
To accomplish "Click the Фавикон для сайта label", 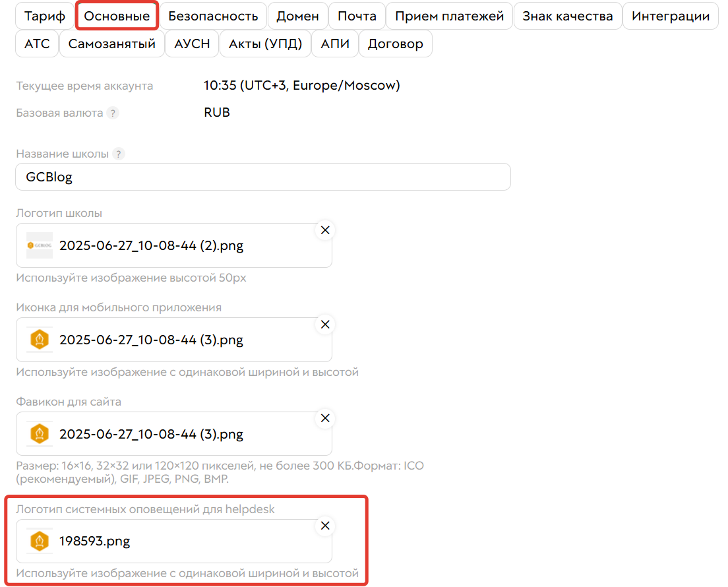I will (69, 402).
